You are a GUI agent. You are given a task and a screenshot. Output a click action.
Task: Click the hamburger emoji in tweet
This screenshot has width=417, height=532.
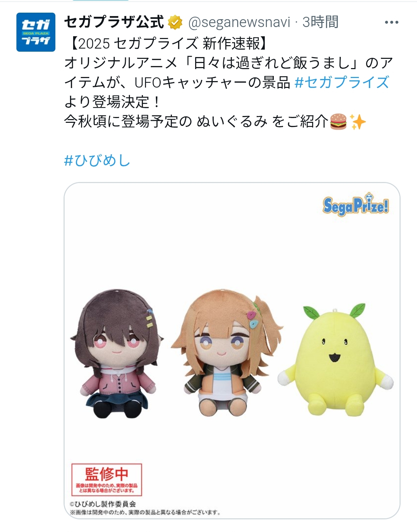(x=338, y=121)
